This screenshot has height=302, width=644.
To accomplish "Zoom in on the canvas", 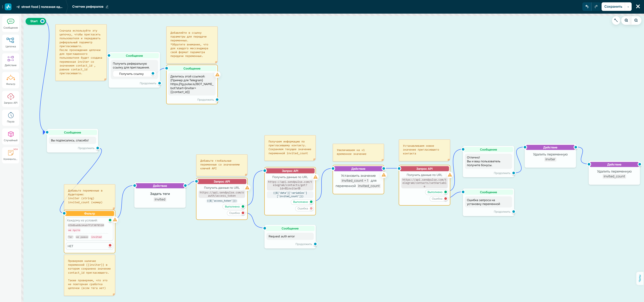I will [x=626, y=20].
